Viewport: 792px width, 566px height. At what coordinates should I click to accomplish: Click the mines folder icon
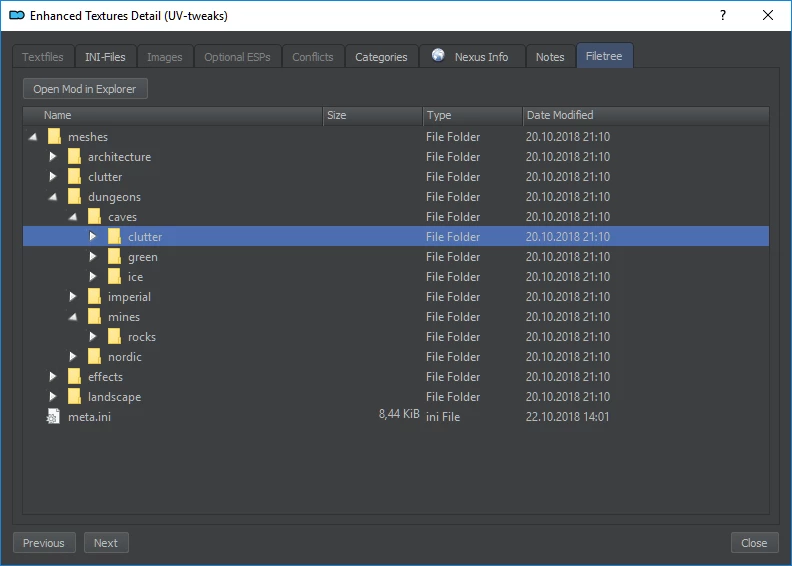94,317
